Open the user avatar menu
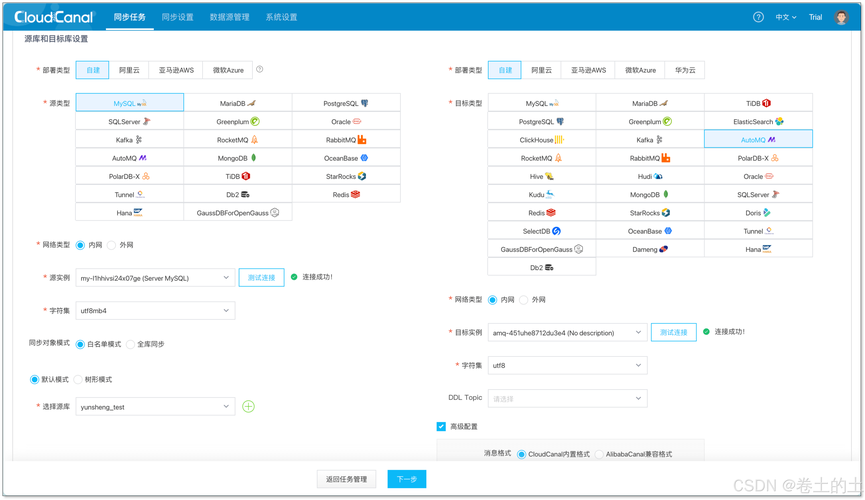 [x=841, y=17]
